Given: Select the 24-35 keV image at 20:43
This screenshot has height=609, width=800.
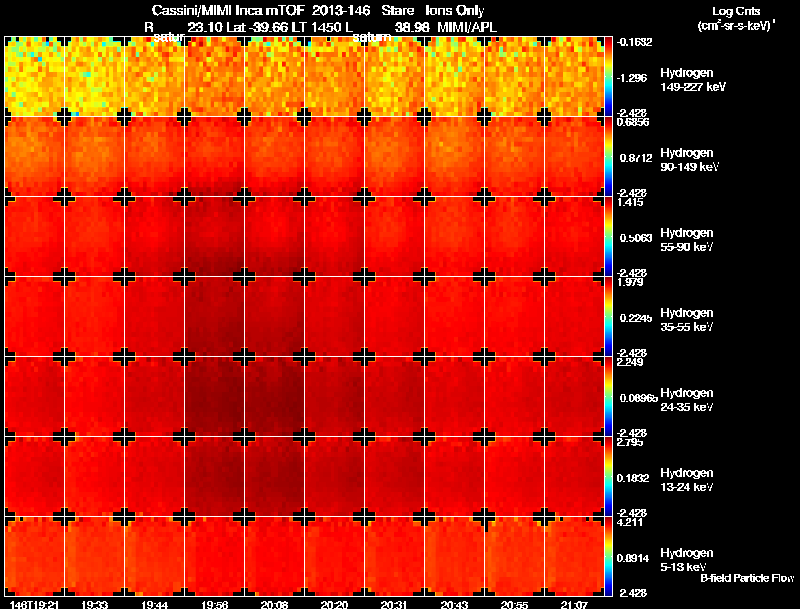Looking at the screenshot, I should pos(454,397).
